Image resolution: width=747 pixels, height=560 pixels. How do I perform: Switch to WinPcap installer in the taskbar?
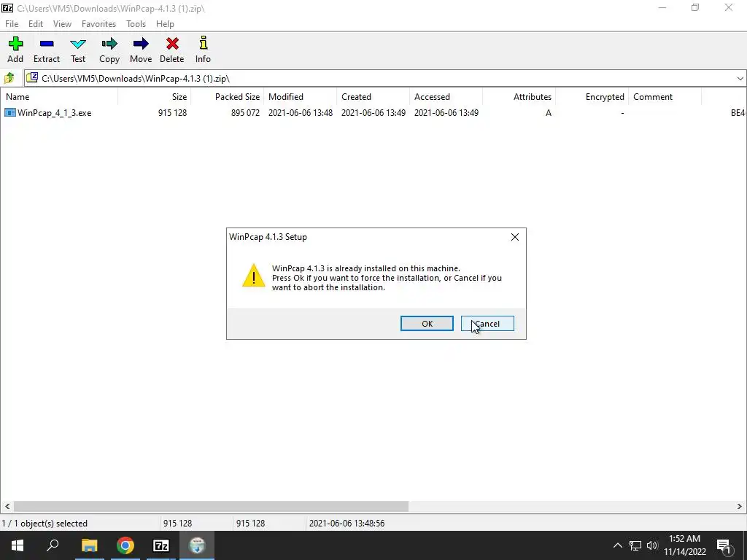click(197, 545)
